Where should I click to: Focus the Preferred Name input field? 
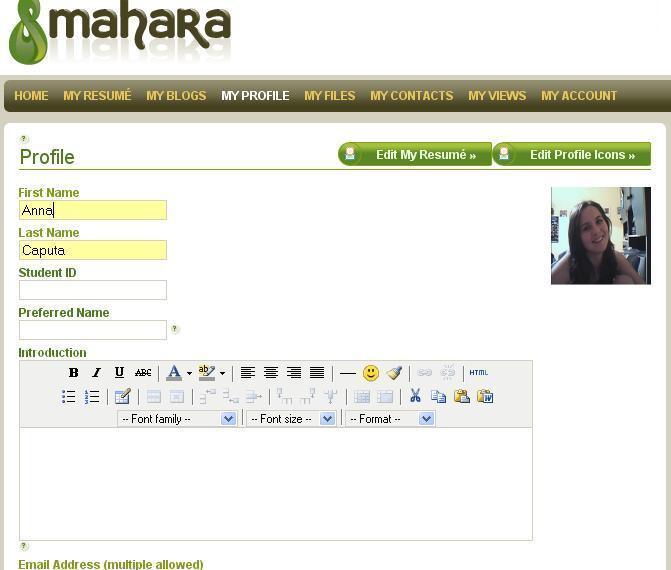93,330
